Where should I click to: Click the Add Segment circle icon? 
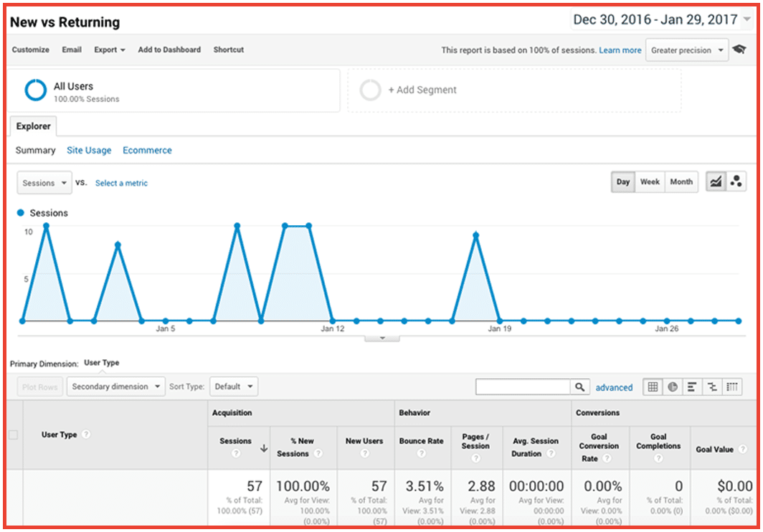370,90
